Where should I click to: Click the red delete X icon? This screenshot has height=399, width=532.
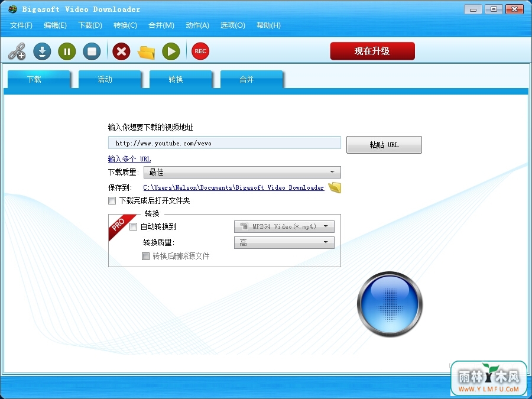coord(121,51)
